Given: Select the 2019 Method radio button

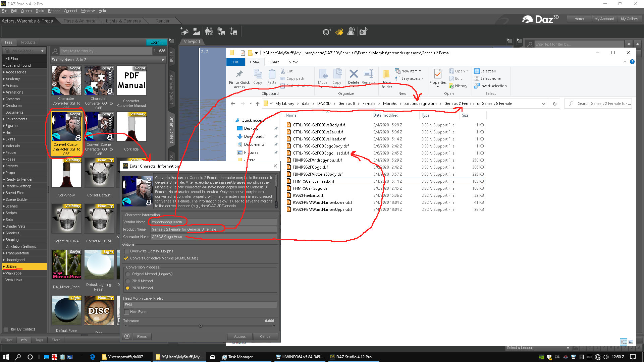Looking at the screenshot, I should [x=128, y=281].
